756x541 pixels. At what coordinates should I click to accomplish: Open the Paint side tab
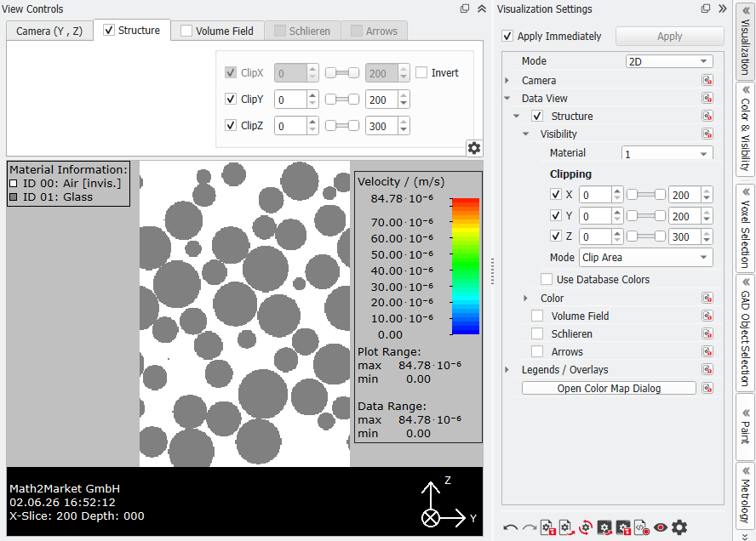click(x=745, y=427)
